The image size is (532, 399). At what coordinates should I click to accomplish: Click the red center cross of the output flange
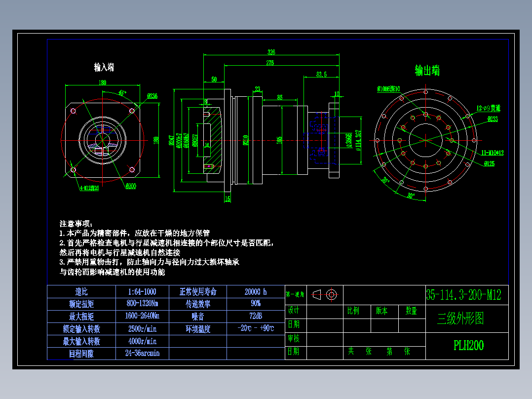[425, 140]
